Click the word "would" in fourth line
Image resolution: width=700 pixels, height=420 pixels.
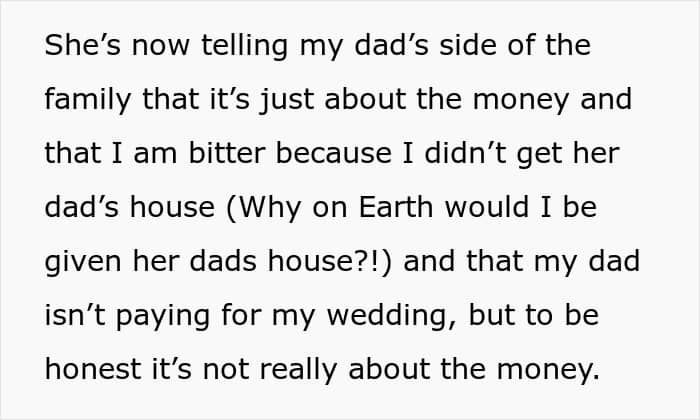(487, 207)
